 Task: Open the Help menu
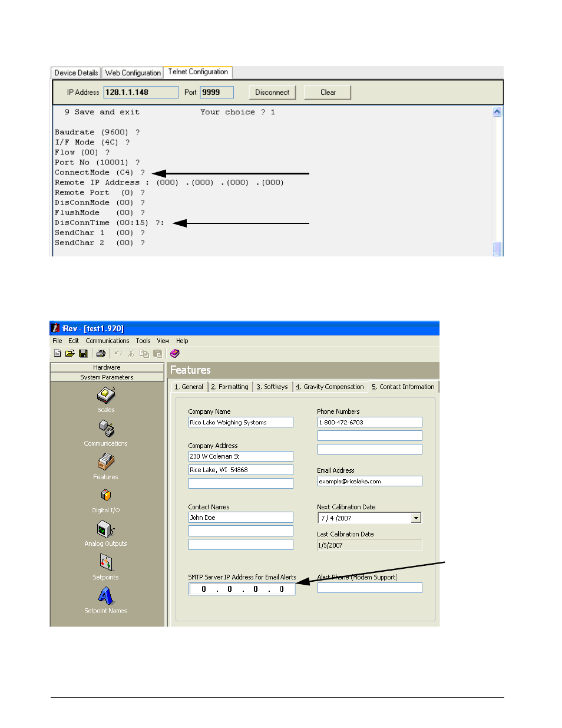182,341
